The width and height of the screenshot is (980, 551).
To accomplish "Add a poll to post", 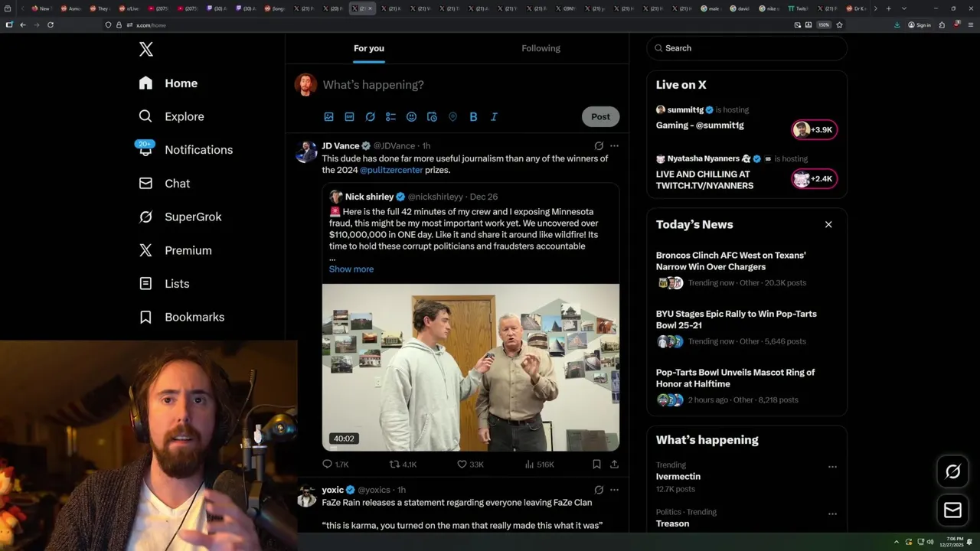I will pos(390,117).
